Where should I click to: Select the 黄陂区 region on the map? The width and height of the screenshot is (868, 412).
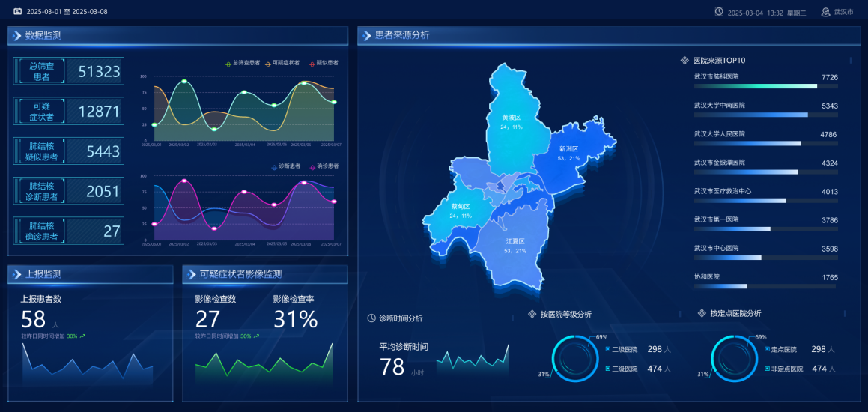click(511, 119)
